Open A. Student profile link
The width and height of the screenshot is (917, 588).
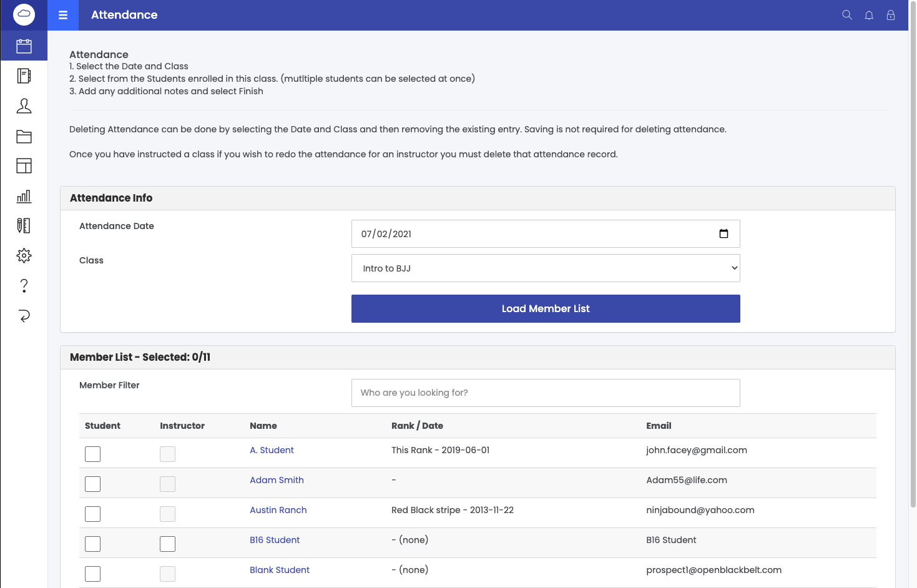tap(272, 450)
